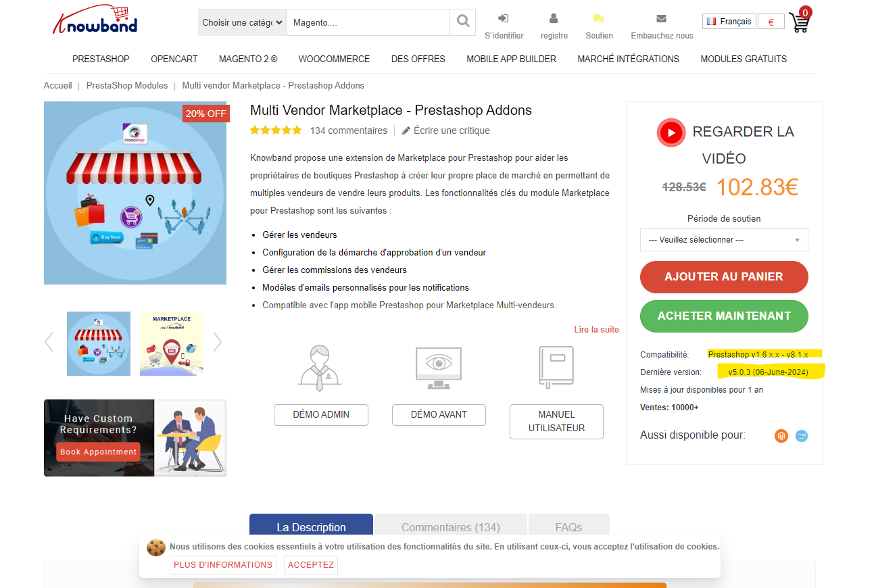Viewport: 874px width, 588px height.
Task: Click the AJOUTER AU PANIER button
Action: tap(724, 276)
